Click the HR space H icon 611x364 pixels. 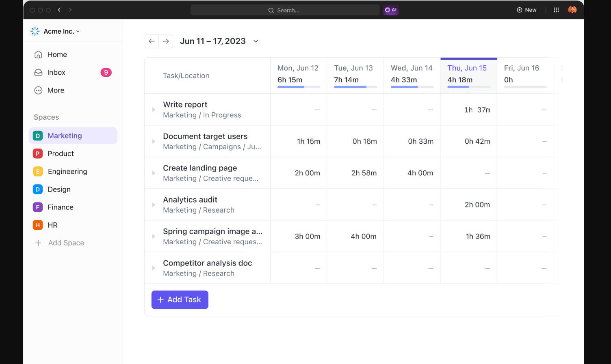click(x=38, y=225)
